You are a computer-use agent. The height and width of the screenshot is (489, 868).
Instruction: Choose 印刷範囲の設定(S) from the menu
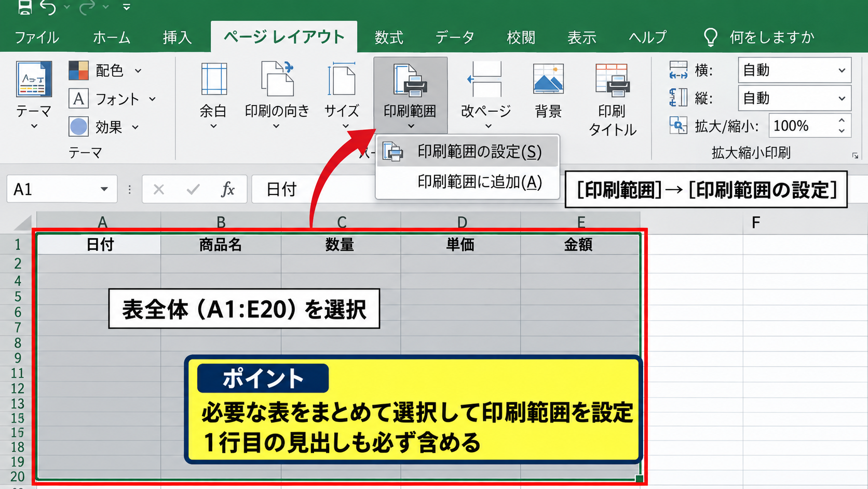coord(468,152)
